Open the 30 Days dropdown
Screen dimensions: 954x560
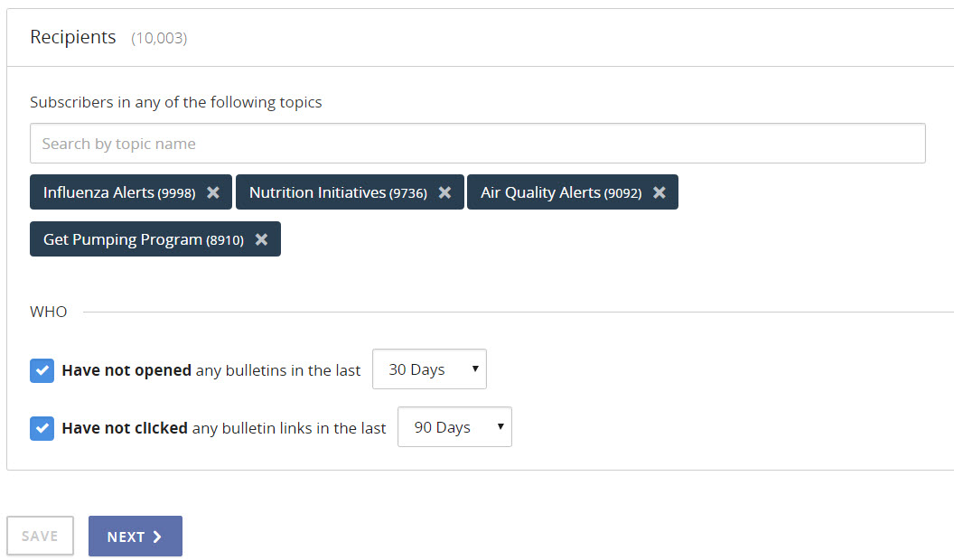(429, 369)
